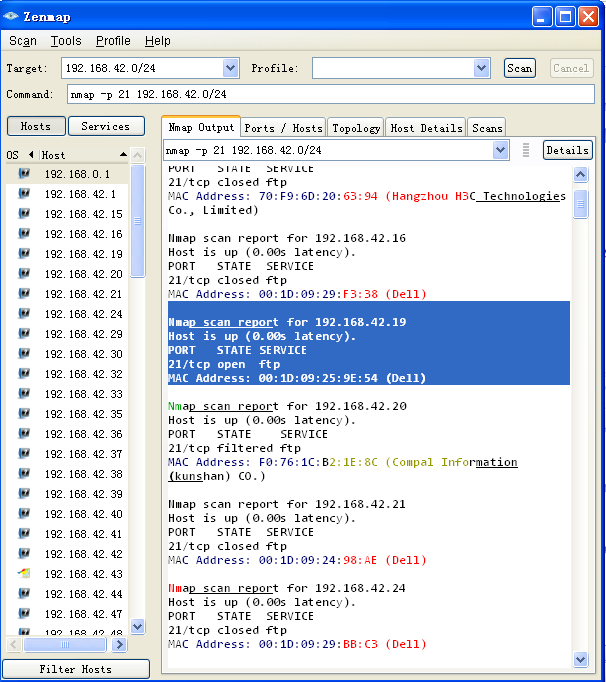Click the Zenmap eye icon in title bar

click(x=10, y=17)
